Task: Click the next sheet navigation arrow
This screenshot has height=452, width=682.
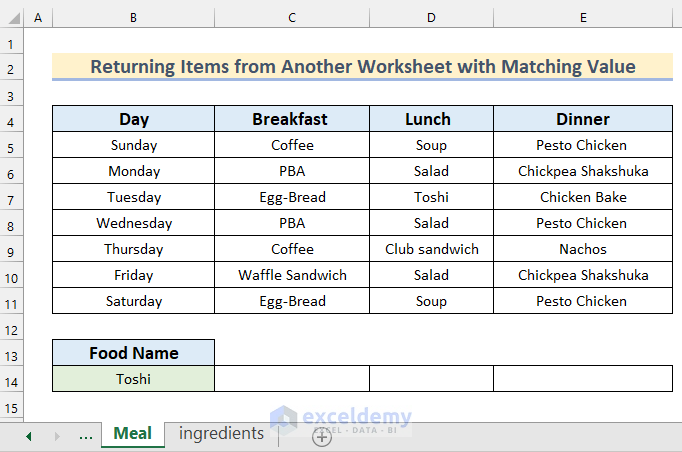Action: tap(57, 436)
